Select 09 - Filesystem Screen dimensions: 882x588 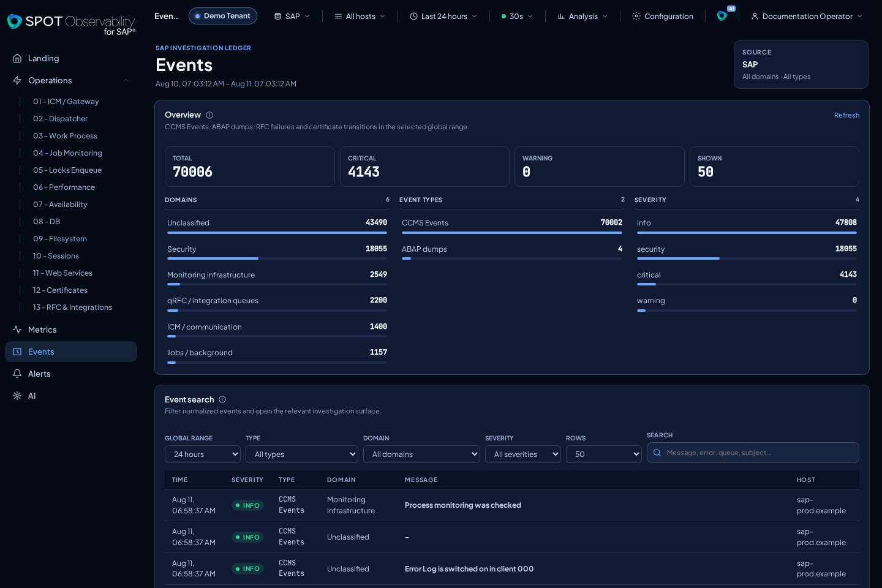[60, 239]
